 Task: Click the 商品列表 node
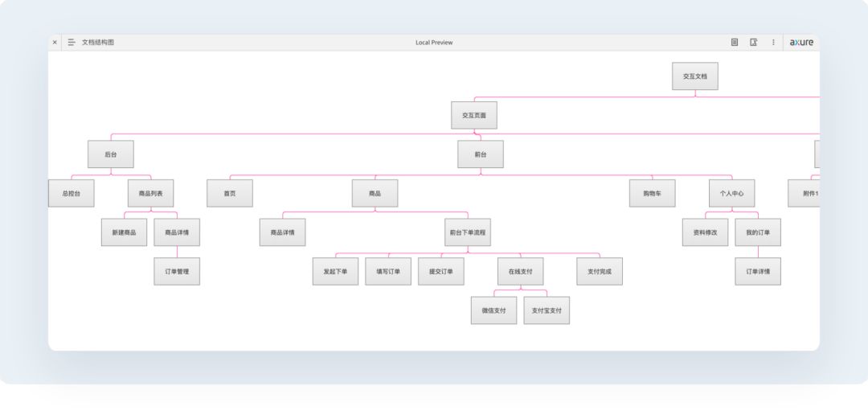pos(150,194)
